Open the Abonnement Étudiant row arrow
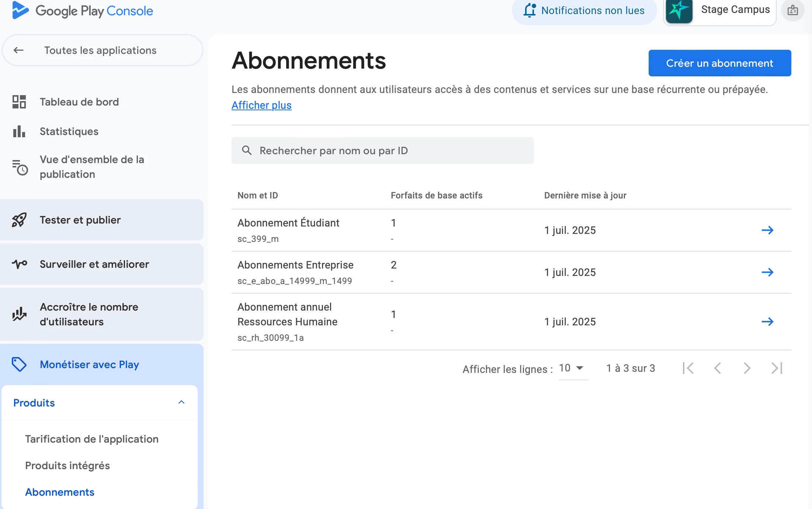 point(767,230)
